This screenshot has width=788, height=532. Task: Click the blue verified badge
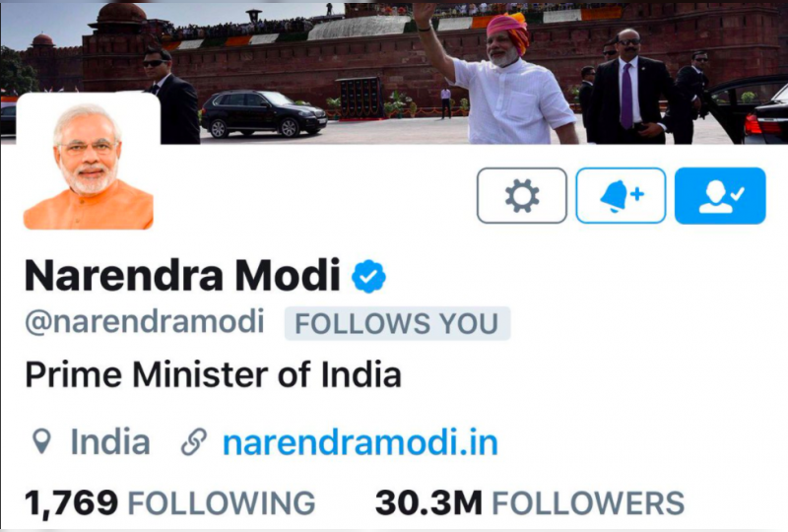coord(368,276)
